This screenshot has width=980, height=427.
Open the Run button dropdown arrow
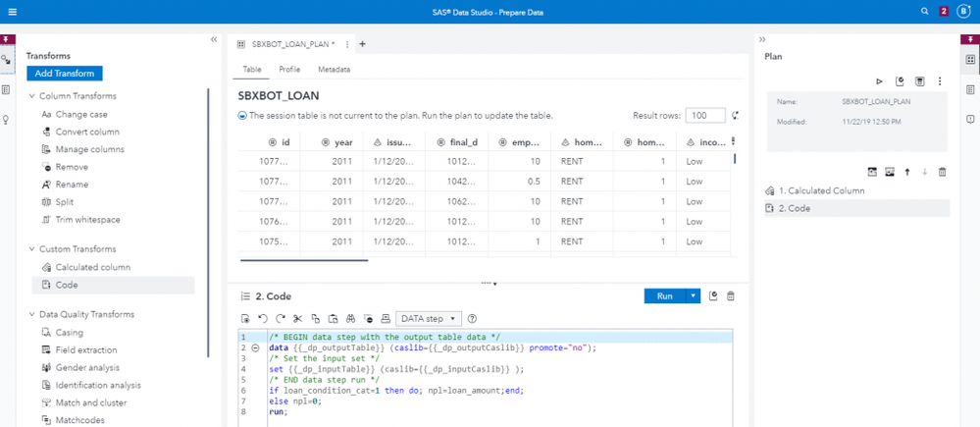point(694,295)
